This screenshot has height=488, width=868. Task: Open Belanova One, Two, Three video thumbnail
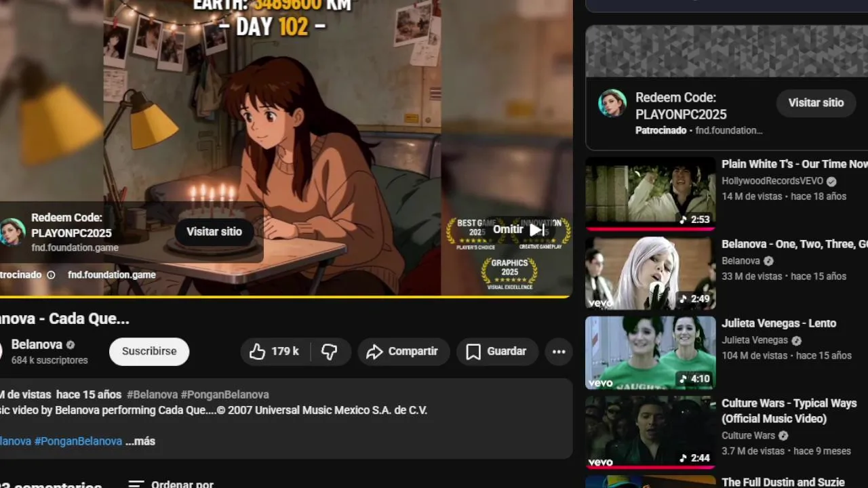point(650,273)
